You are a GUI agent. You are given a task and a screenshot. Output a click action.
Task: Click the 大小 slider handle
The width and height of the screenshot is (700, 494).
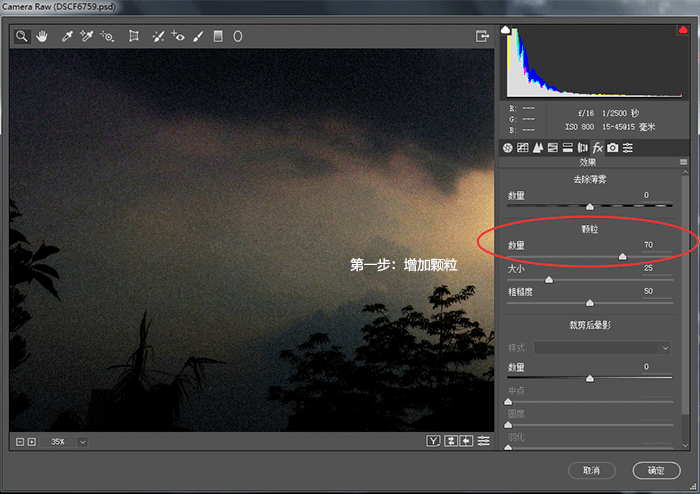(x=549, y=280)
